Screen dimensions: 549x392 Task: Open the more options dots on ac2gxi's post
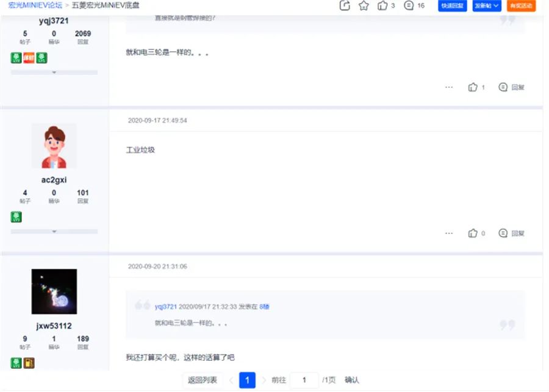(x=449, y=233)
